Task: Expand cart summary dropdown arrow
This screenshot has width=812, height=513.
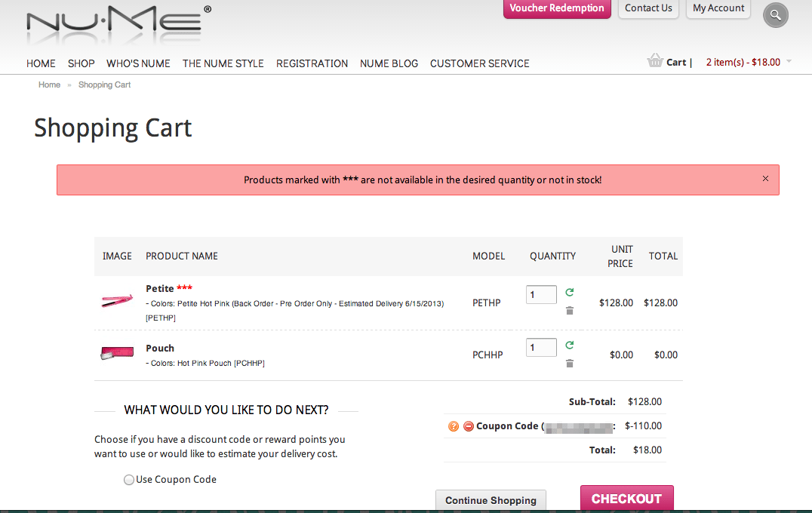Action: tap(789, 61)
